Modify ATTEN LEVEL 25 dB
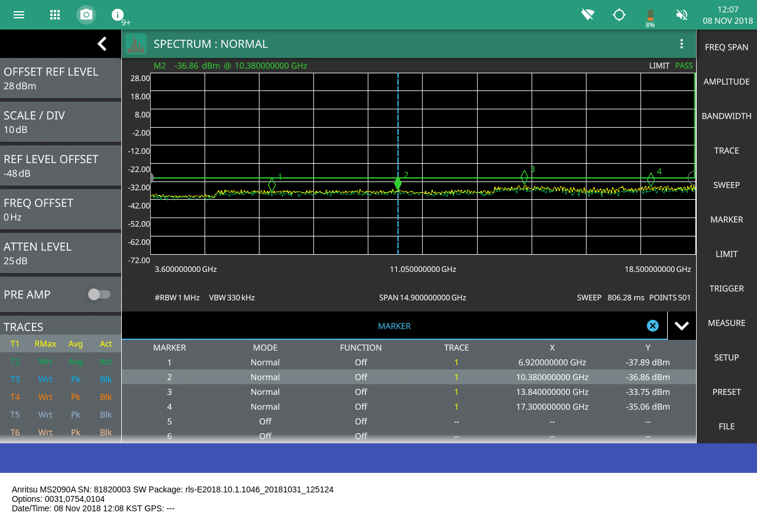The height and width of the screenshot is (532, 757). point(61,253)
